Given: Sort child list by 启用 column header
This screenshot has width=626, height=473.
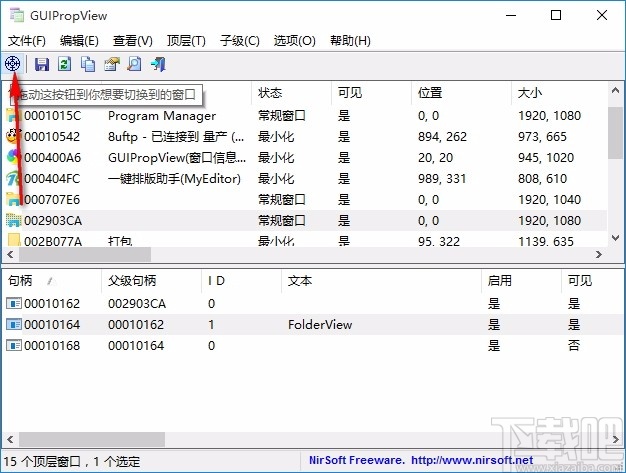Looking at the screenshot, I should coord(521,281).
